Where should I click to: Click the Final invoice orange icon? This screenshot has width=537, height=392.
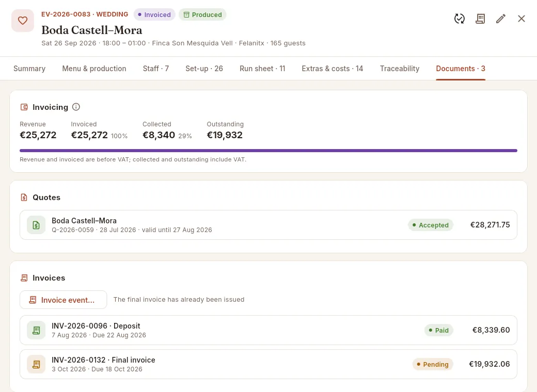click(x=36, y=364)
